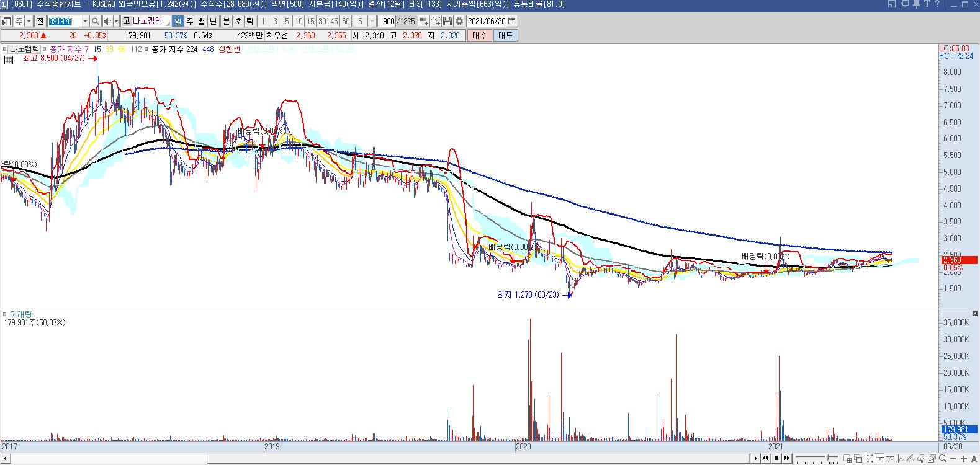Select second 초 chart period
Image resolution: width=980 pixels, height=465 pixels.
238,21
